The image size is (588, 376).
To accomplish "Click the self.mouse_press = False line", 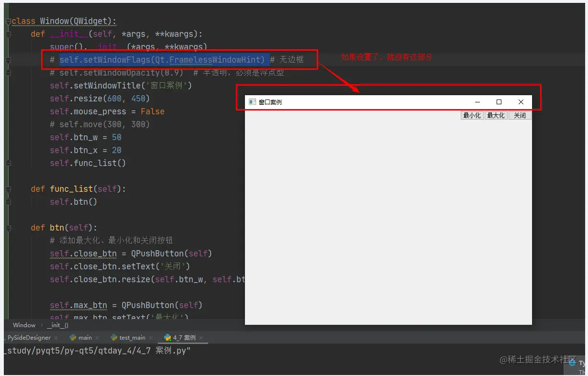I will (107, 111).
